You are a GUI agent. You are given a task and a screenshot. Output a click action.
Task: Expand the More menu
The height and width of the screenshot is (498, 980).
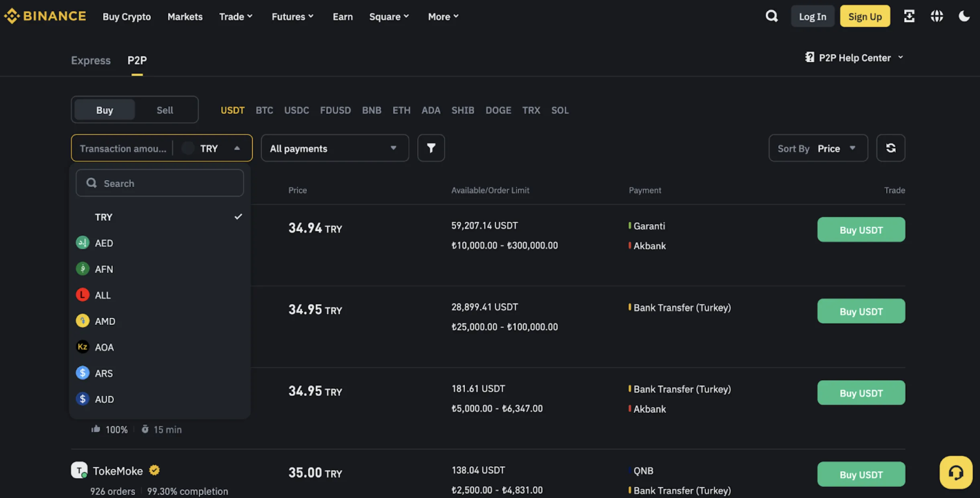443,16
